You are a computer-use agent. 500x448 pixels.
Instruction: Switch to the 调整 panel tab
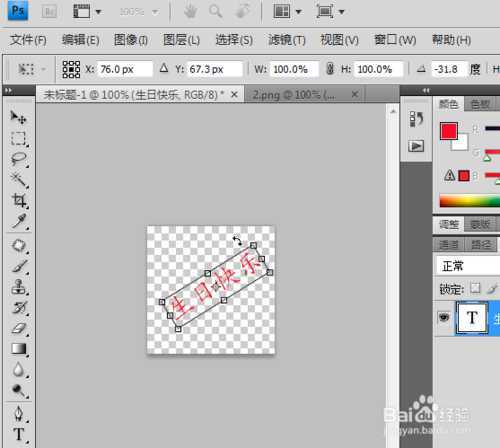[x=448, y=224]
